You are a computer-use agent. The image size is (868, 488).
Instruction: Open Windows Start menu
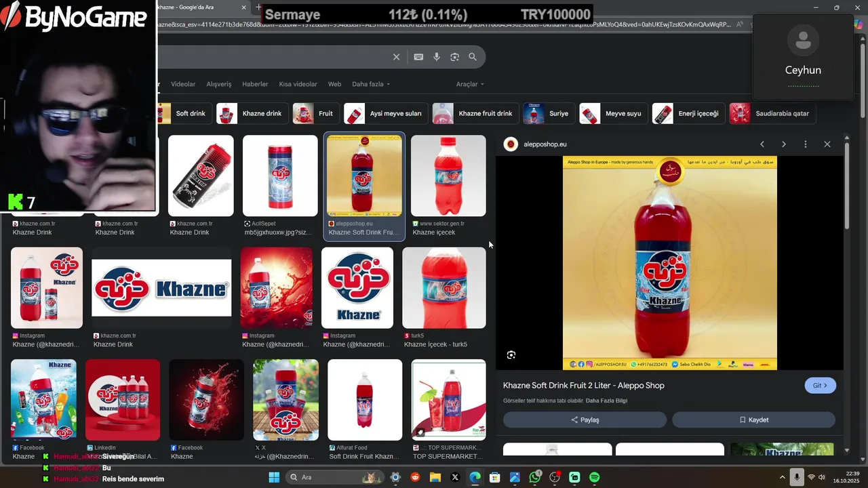(x=274, y=477)
